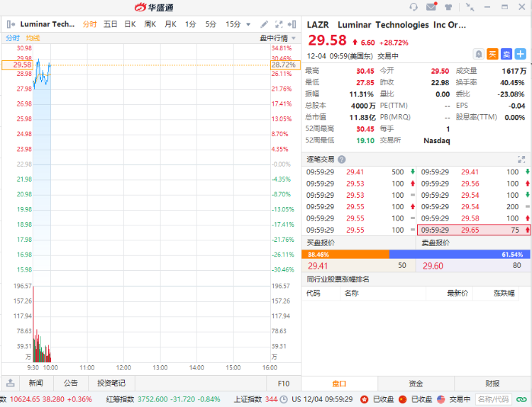Click the 红筹指数 index ticker
The image size is (532, 407).
coord(163,399)
